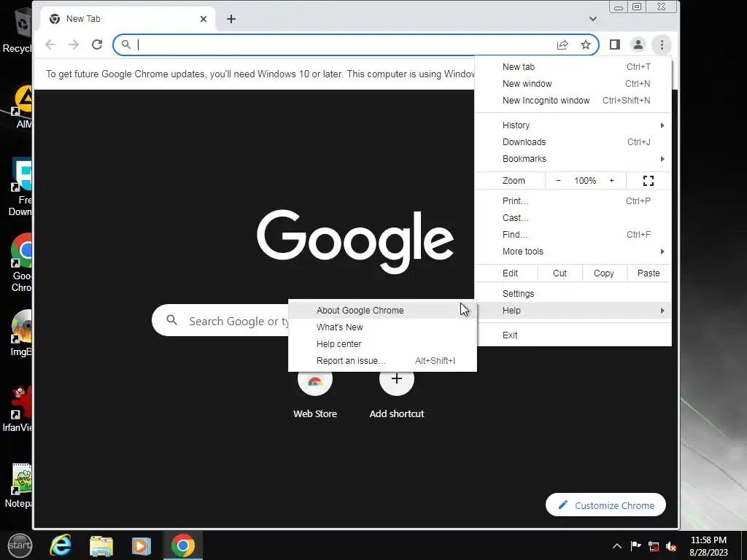The image size is (747, 560).
Task: Choose Report an issue...
Action: tap(382, 360)
